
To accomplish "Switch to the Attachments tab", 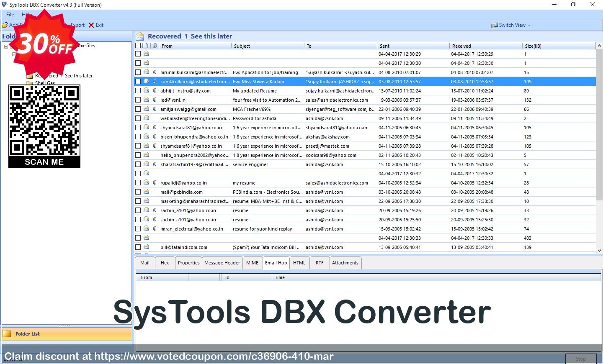I will tap(345, 263).
